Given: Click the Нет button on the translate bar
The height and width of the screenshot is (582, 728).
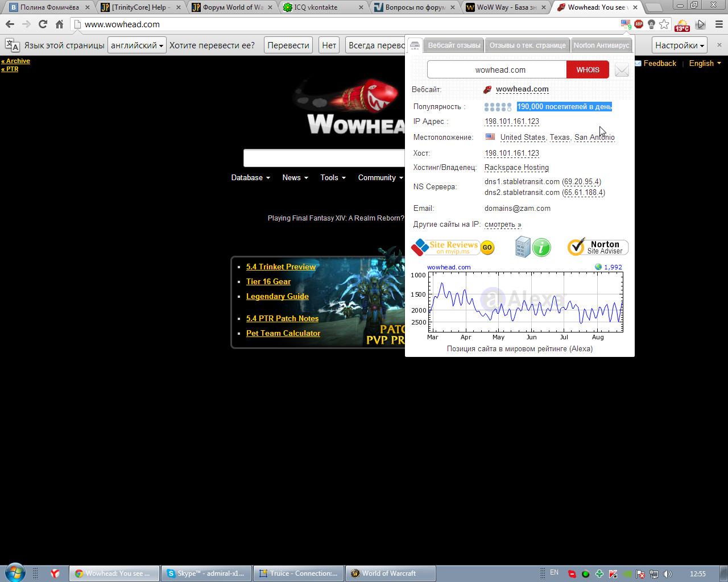Looking at the screenshot, I should (329, 45).
